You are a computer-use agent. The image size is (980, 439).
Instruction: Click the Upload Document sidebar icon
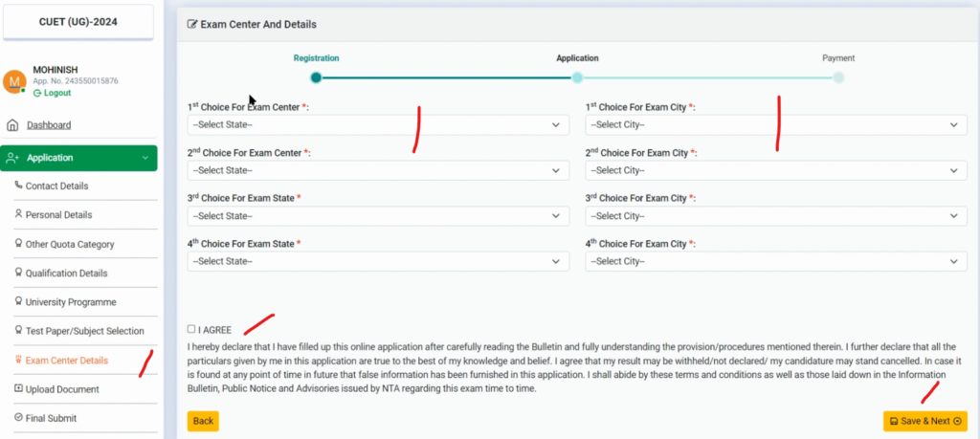(18, 389)
